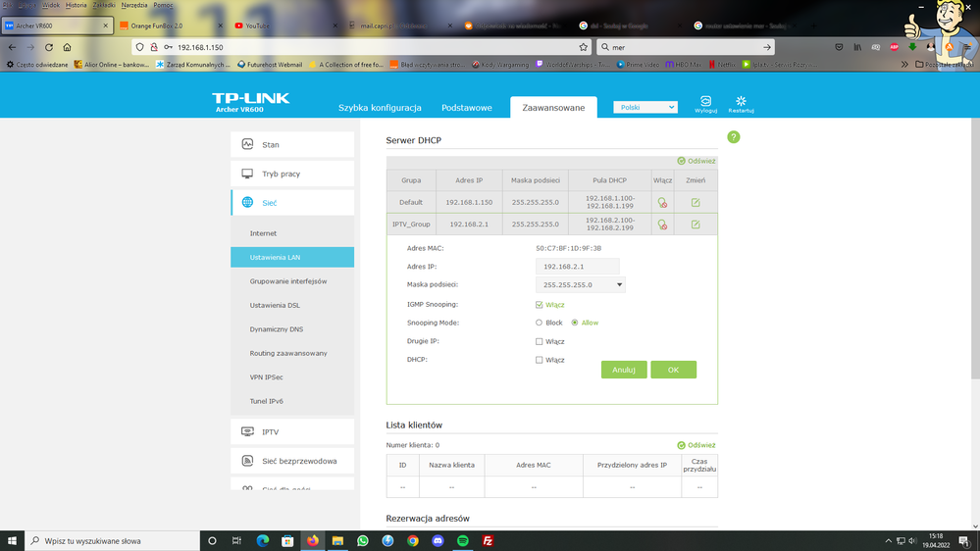980x551 pixels.
Task: Open WhatsApp from the taskbar
Action: pyautogui.click(x=363, y=540)
